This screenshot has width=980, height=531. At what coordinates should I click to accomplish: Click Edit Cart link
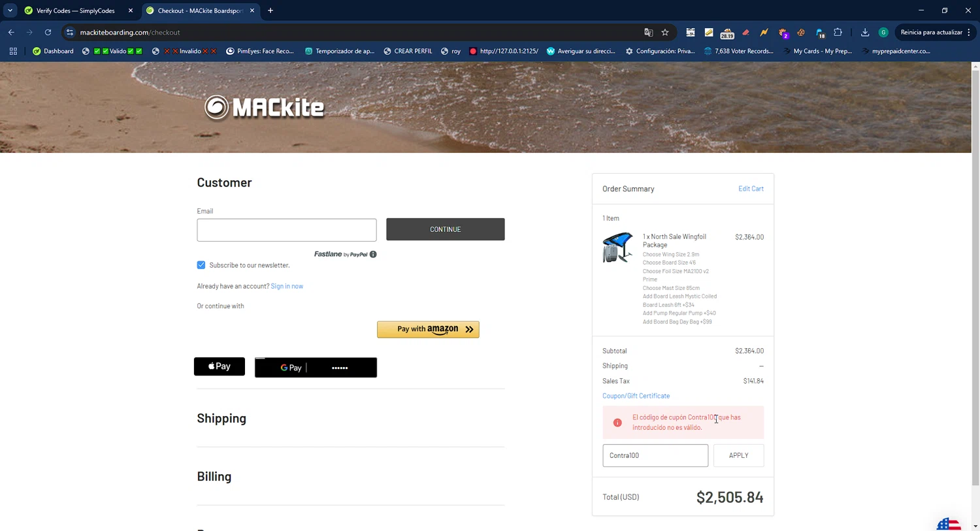click(x=751, y=189)
